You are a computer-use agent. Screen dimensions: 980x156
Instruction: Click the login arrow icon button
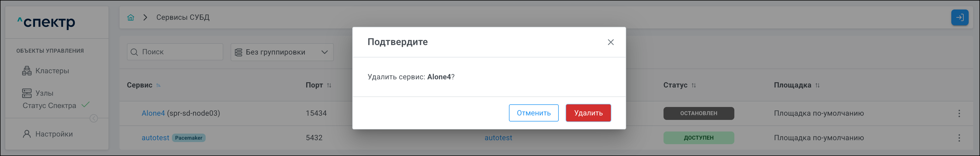(x=959, y=17)
